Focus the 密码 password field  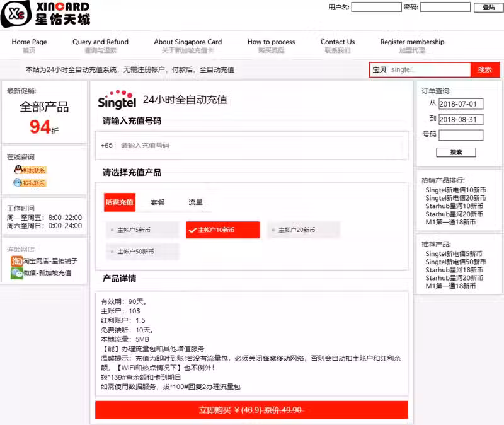tap(445, 7)
